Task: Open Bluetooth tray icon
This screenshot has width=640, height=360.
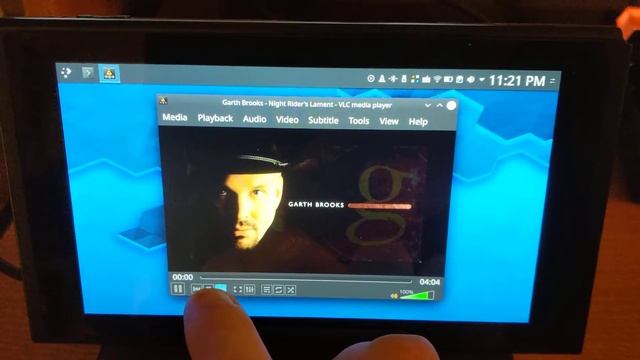Action: (x=393, y=78)
